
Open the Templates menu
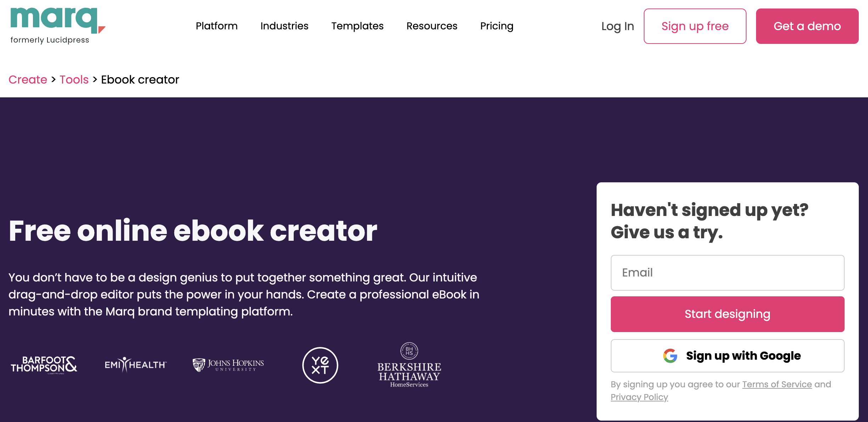pyautogui.click(x=357, y=26)
